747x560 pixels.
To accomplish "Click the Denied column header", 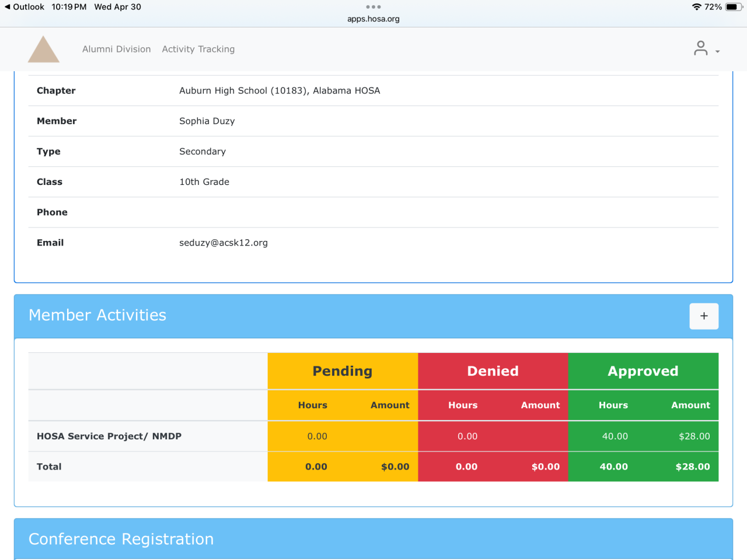I will point(493,371).
